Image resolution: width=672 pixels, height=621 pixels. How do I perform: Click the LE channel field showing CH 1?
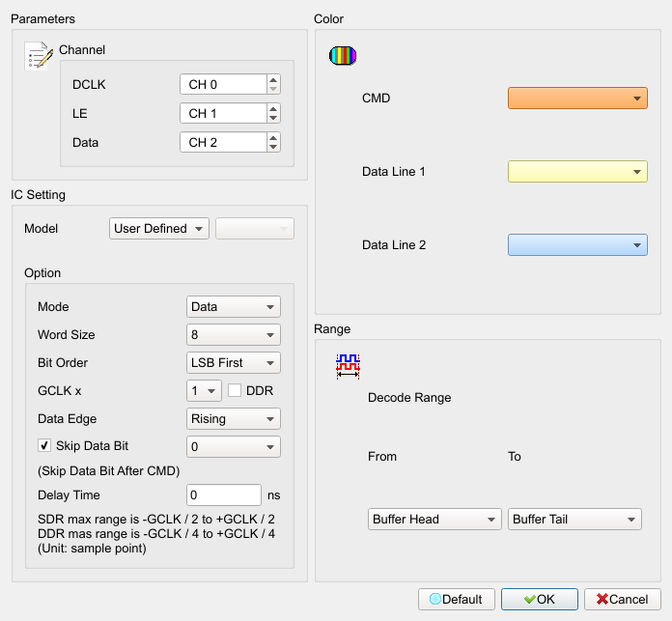point(224,113)
